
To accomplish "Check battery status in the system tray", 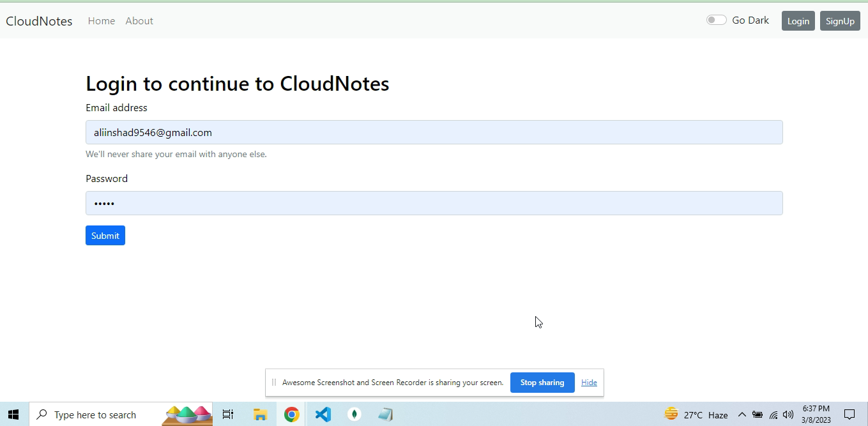I will click(758, 415).
